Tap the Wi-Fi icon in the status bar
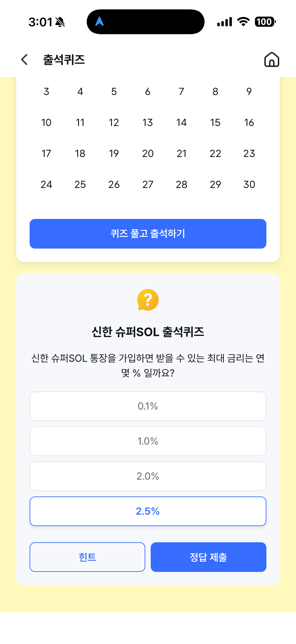This screenshot has width=296, height=644. (243, 22)
